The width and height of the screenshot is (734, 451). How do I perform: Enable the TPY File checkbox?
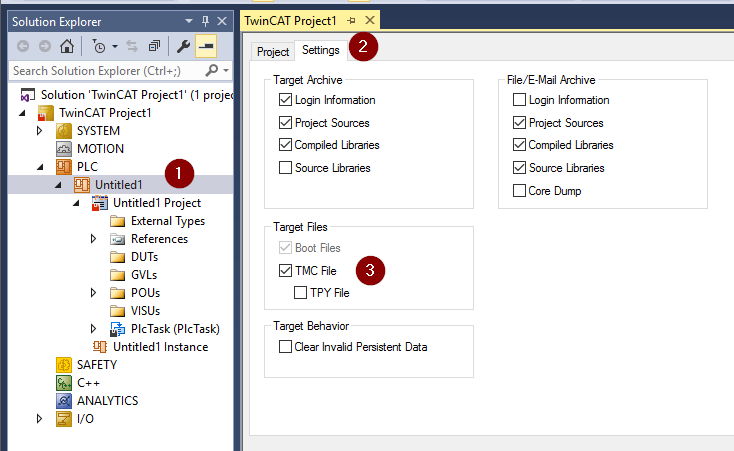click(300, 293)
